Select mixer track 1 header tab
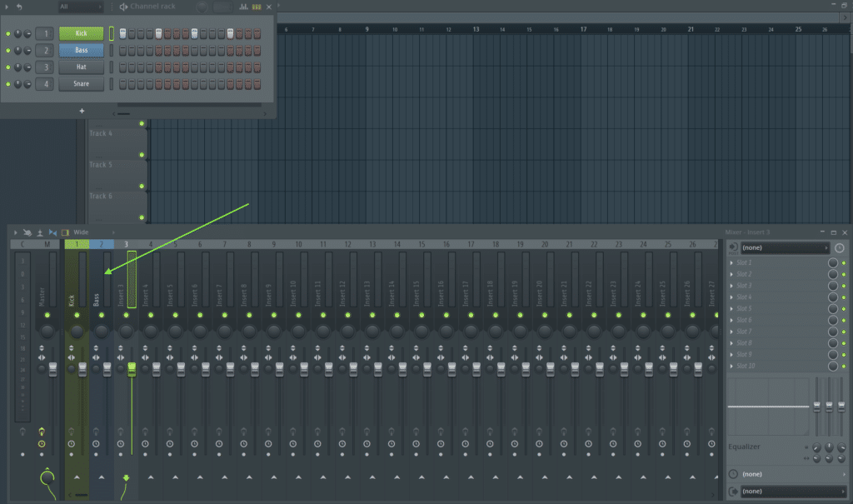This screenshot has height=504, width=853. click(77, 244)
